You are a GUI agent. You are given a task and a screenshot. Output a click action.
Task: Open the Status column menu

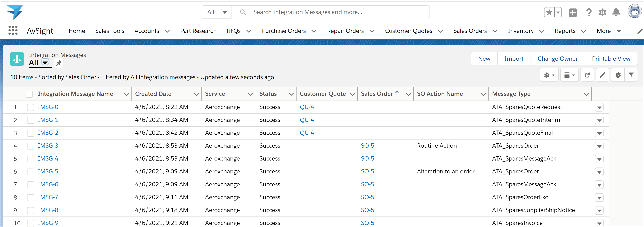pyautogui.click(x=291, y=94)
